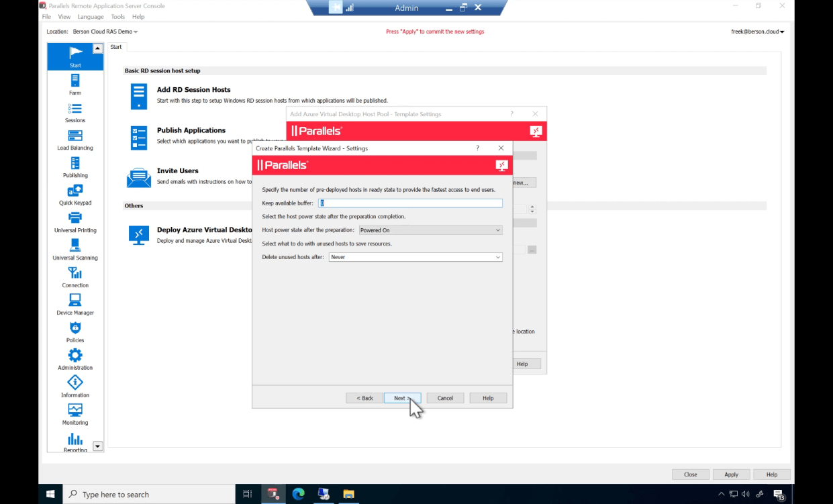The height and width of the screenshot is (504, 833).
Task: Click Next in the Template Wizard
Action: point(401,397)
